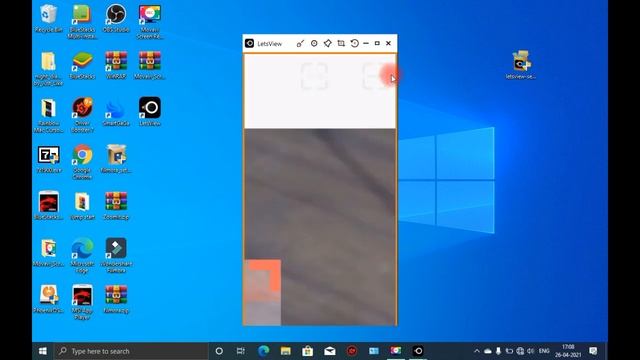Open MSI App Player desktop shortcut
Viewport: 640px width, 360px height.
coord(82,302)
